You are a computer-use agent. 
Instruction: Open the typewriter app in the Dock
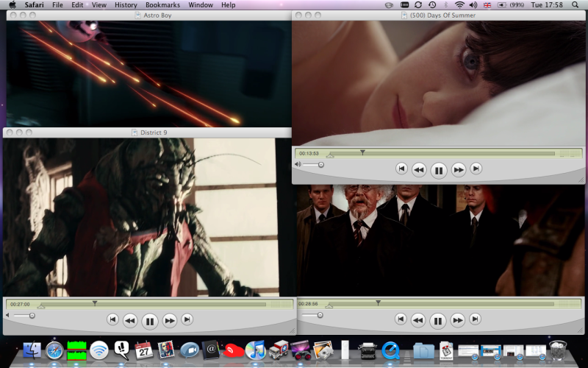pyautogui.click(x=367, y=351)
